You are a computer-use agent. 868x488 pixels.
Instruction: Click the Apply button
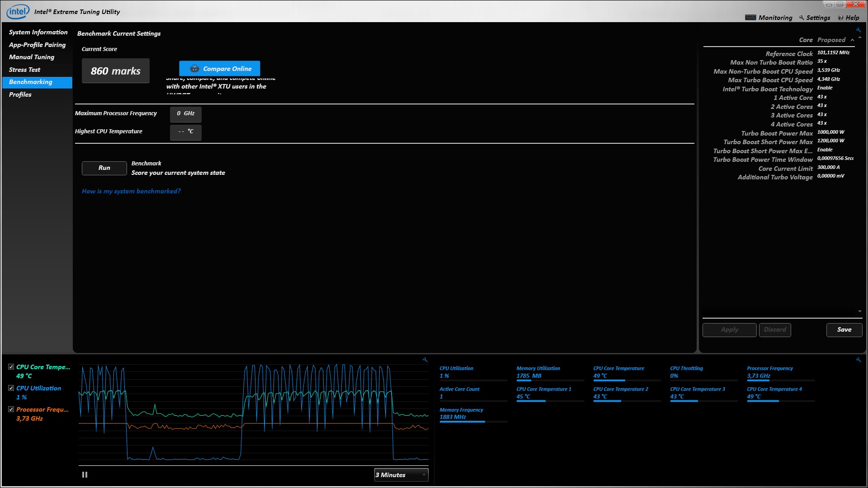730,330
